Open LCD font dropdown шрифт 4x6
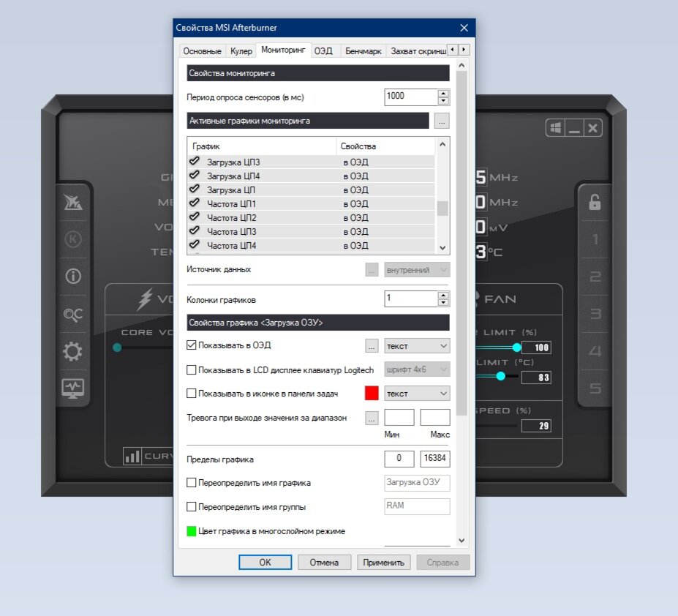The width and height of the screenshot is (678, 616). [417, 369]
